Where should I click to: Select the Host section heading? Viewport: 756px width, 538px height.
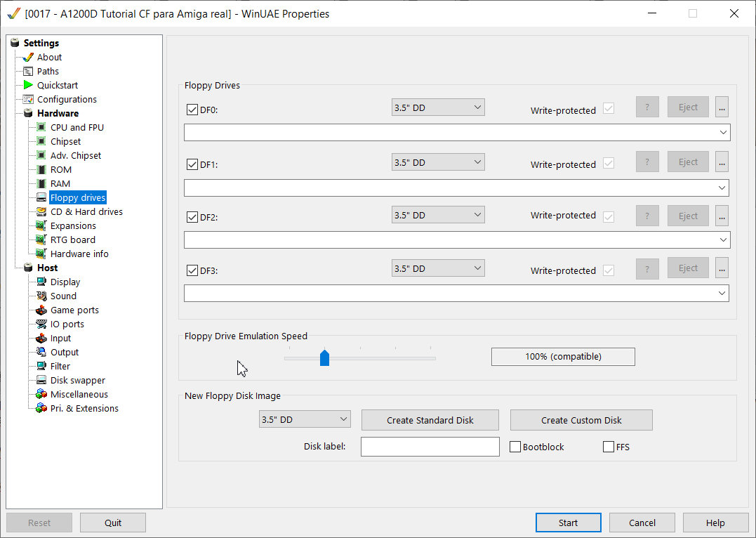point(47,268)
